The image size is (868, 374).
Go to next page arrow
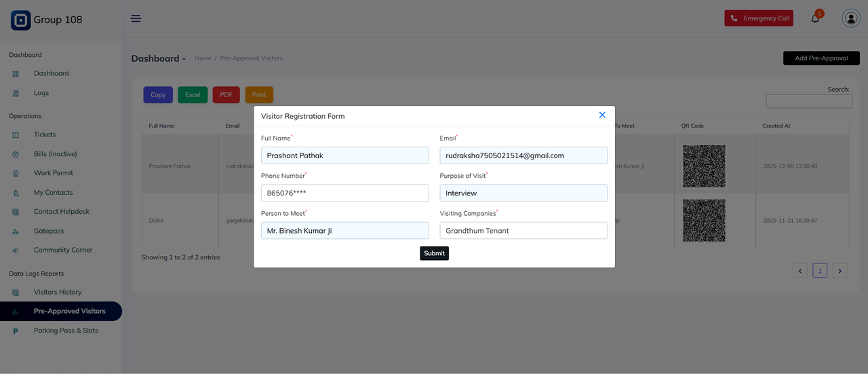tap(840, 271)
